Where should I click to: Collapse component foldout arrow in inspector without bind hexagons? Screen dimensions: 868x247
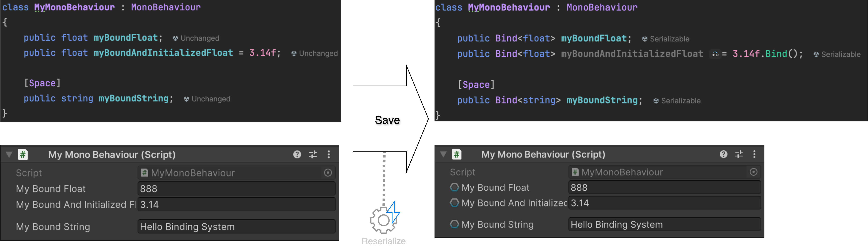[x=9, y=155]
